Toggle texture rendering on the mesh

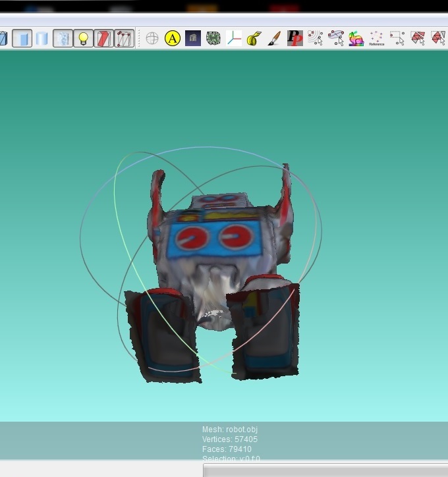point(63,38)
